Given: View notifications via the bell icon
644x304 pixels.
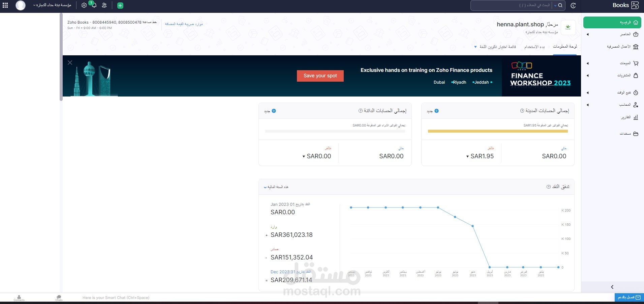Looking at the screenshot, I should (94, 5).
